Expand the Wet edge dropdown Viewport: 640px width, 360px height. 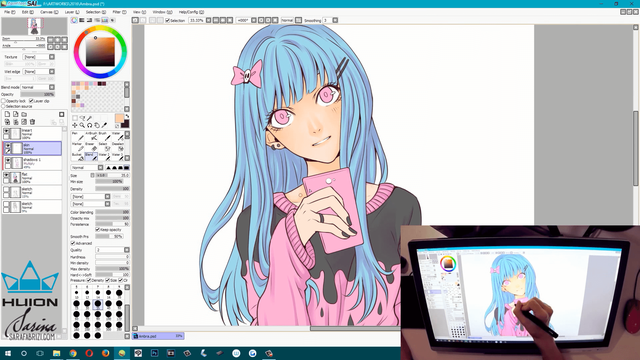point(39,71)
